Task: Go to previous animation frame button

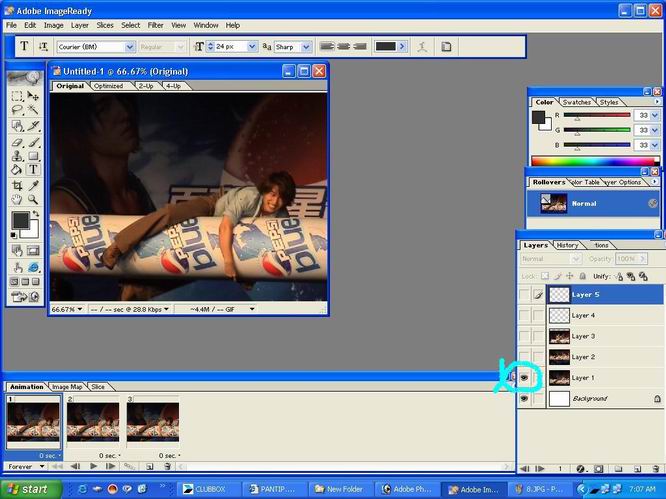Action: point(75,466)
